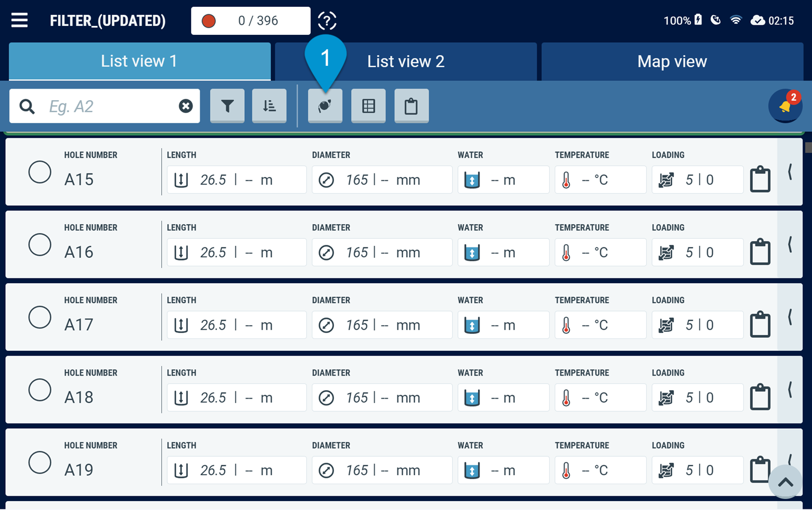
Task: Click the table grid view icon
Action: (368, 106)
